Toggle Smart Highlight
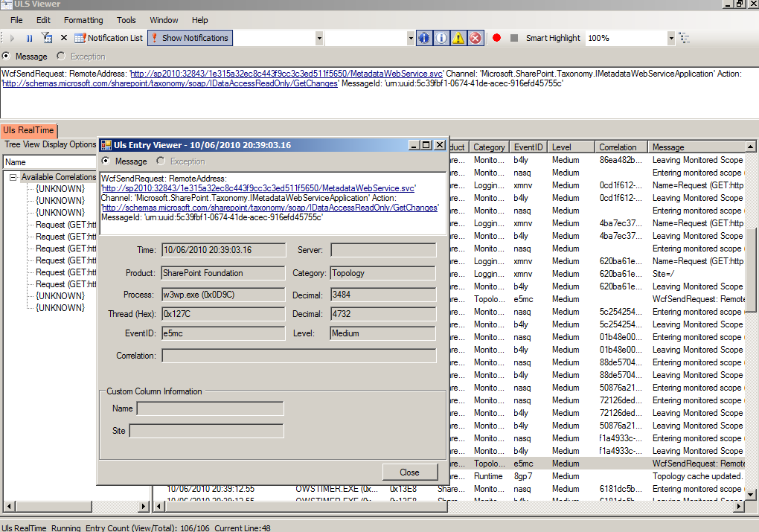Viewport: 759px width, 532px height. coord(553,38)
